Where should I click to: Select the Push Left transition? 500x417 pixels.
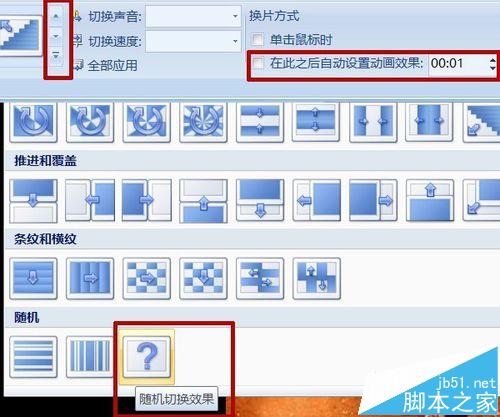[90, 201]
